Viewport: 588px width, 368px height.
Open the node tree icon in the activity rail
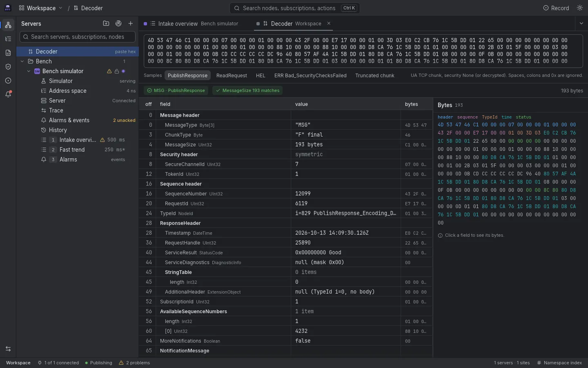(8, 39)
